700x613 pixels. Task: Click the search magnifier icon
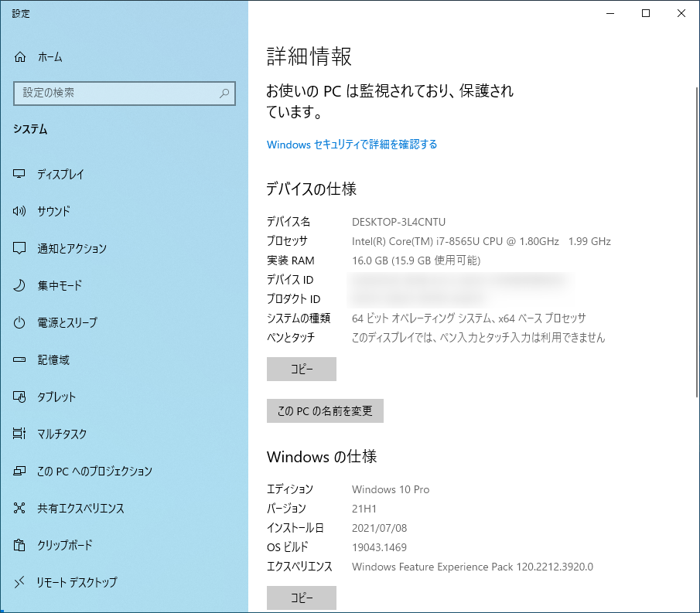[224, 93]
